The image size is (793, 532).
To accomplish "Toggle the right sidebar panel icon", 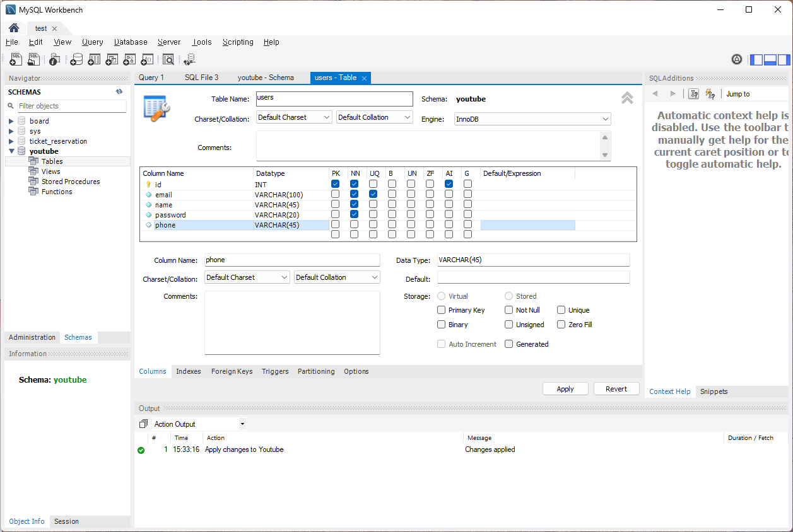I will click(784, 60).
